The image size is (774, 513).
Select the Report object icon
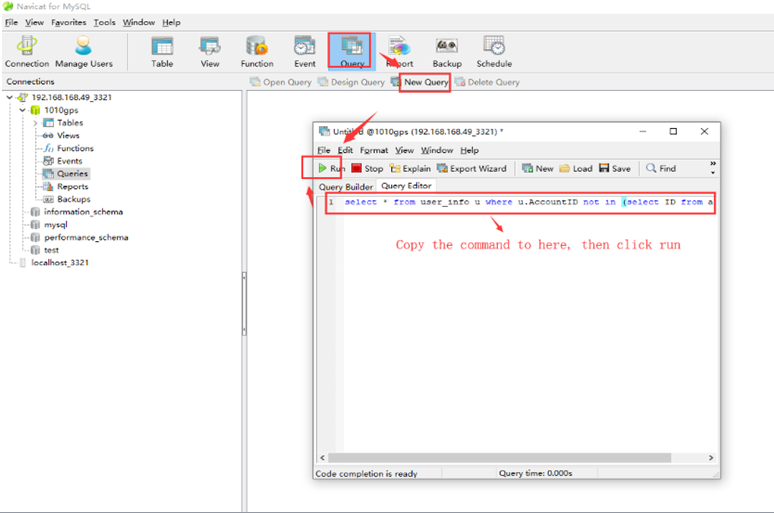[x=399, y=51]
